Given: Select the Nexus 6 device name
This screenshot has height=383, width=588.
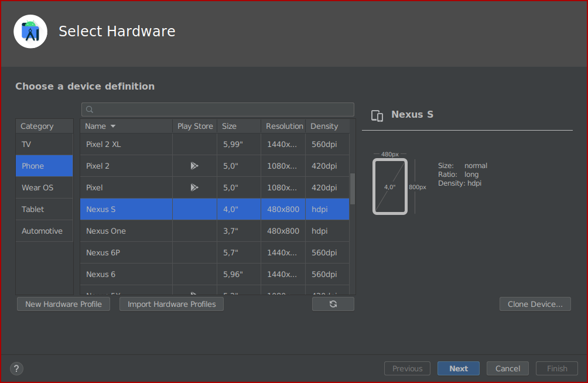Looking at the screenshot, I should click(x=101, y=274).
